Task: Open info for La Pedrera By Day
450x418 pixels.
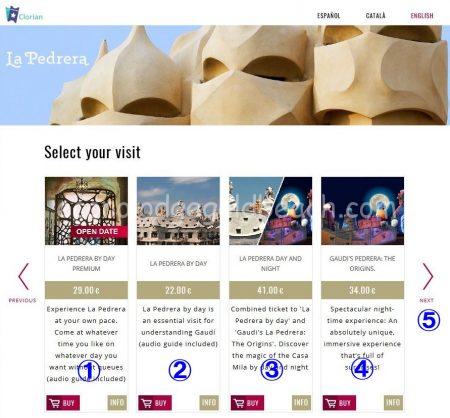Action: [x=209, y=403]
